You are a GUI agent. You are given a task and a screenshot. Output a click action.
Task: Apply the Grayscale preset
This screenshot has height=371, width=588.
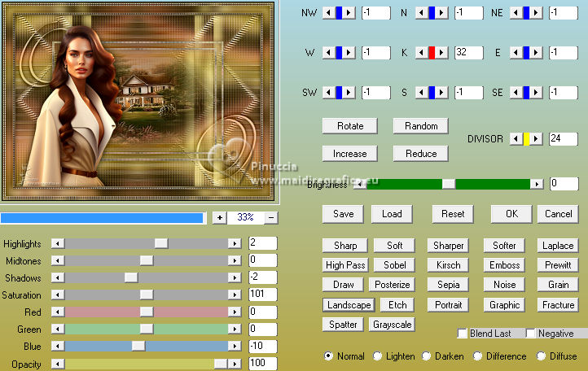tap(393, 325)
